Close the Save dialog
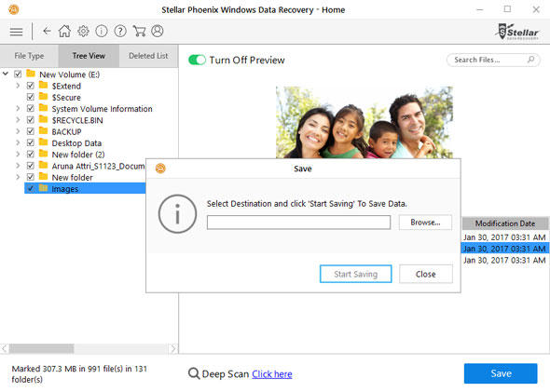550x392 pixels. pos(426,274)
